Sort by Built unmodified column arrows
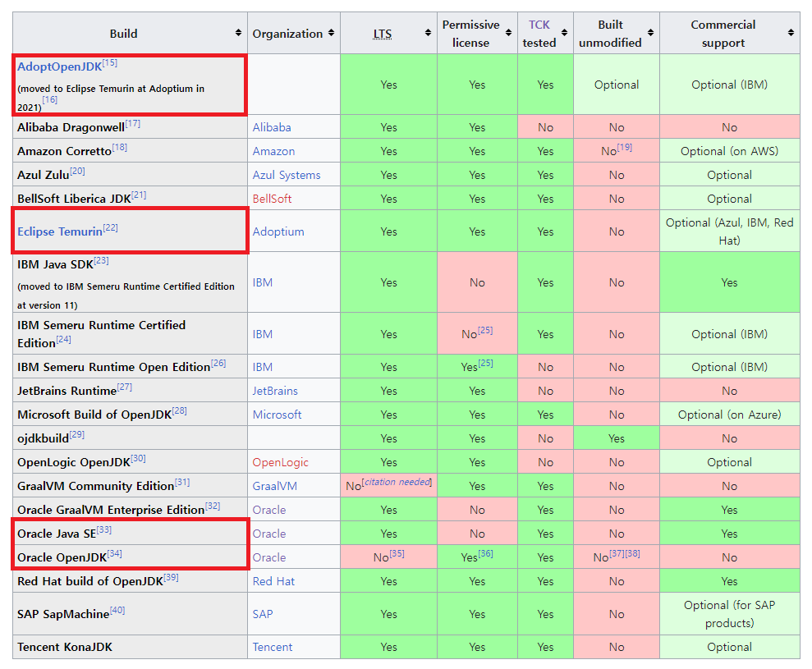The image size is (812, 669). pos(650,33)
